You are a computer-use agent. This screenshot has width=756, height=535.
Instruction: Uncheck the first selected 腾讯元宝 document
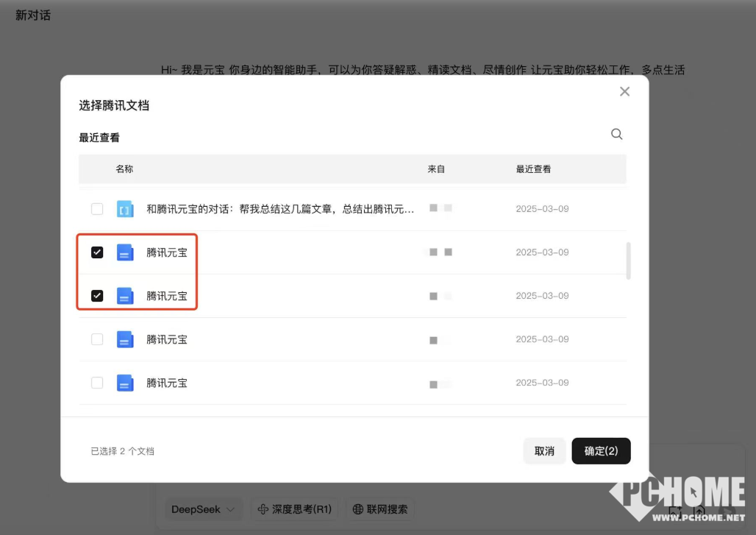(x=97, y=252)
